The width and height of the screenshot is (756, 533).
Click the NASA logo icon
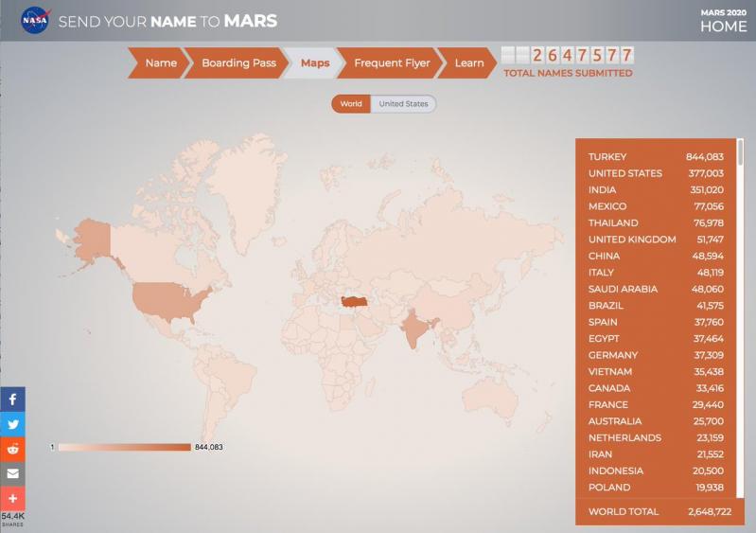click(35, 20)
